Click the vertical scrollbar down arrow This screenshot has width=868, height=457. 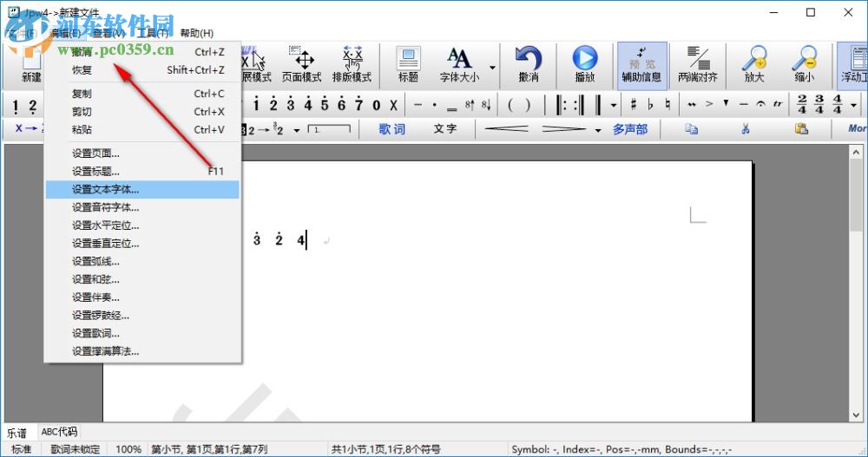tap(856, 415)
